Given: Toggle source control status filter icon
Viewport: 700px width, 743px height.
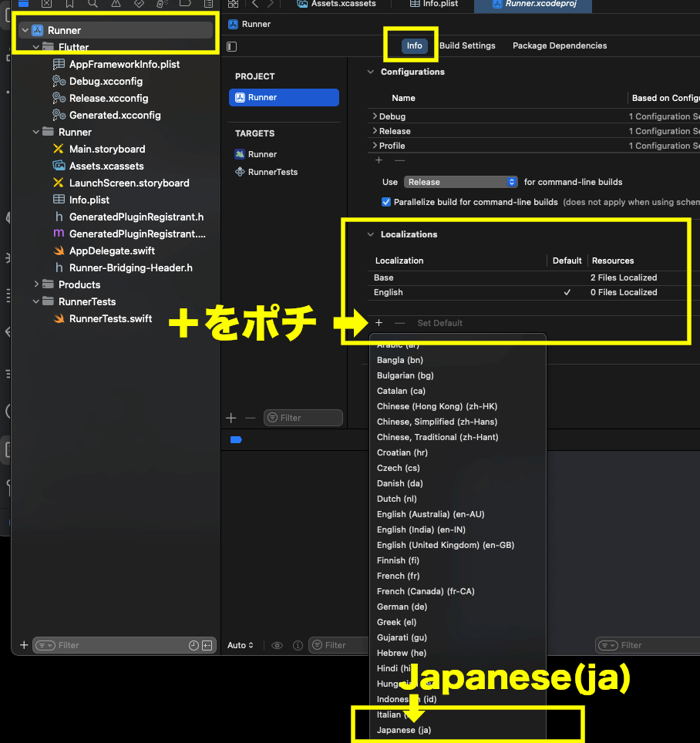Looking at the screenshot, I should (x=207, y=645).
